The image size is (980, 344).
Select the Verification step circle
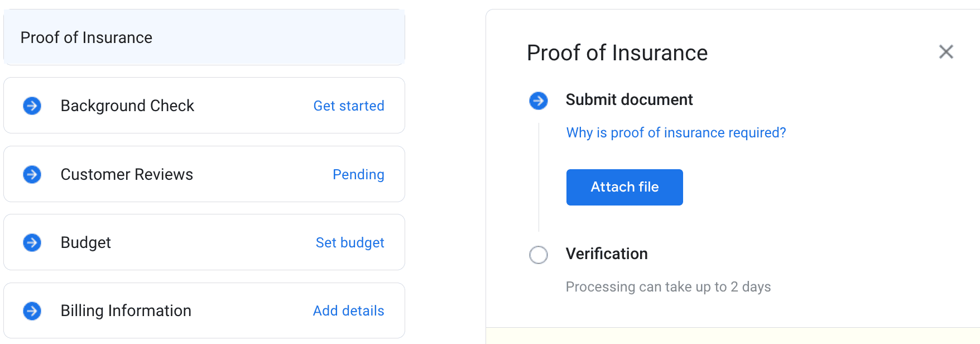pos(539,255)
